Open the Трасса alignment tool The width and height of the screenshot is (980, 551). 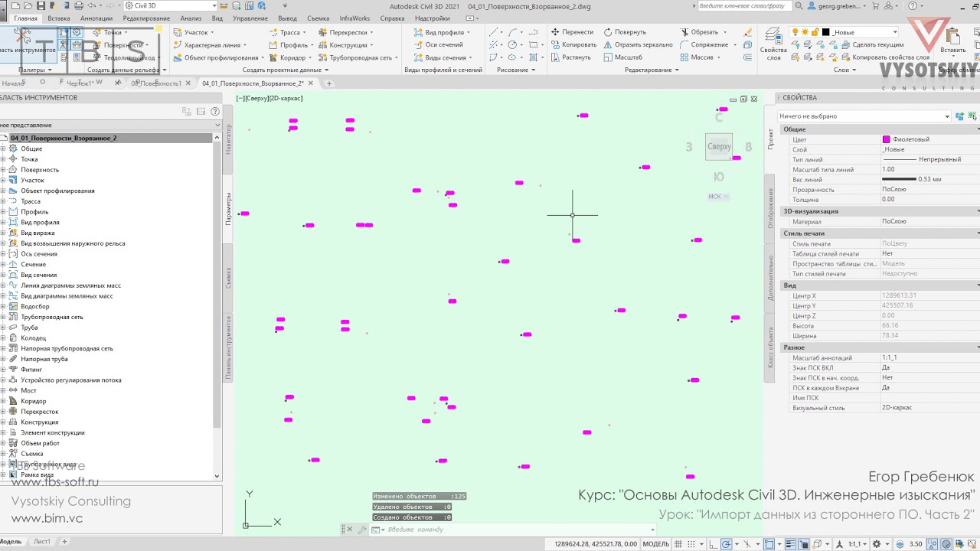288,32
